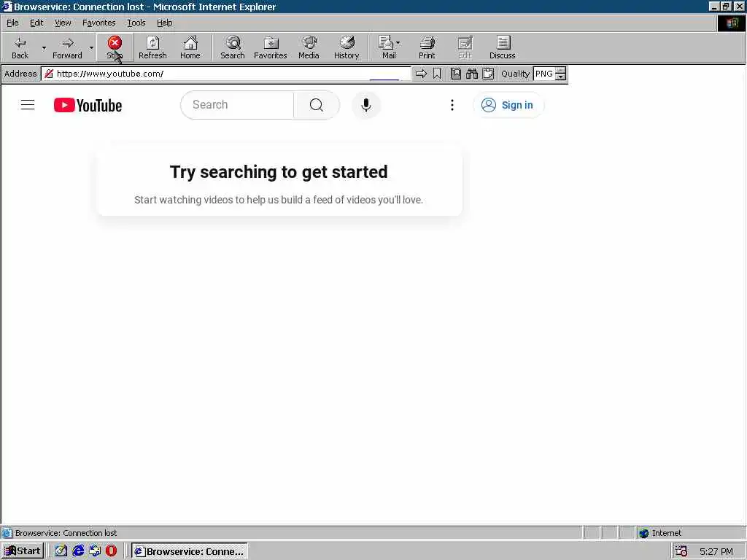The height and width of the screenshot is (560, 747).
Task: Open the Search pane from the toolbar
Action: [x=233, y=47]
